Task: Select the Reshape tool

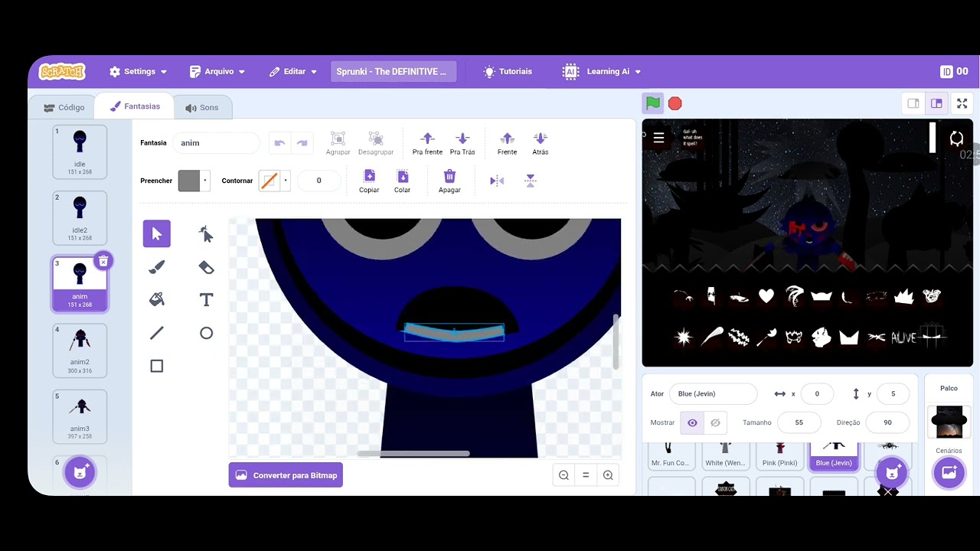Action: 206,233
